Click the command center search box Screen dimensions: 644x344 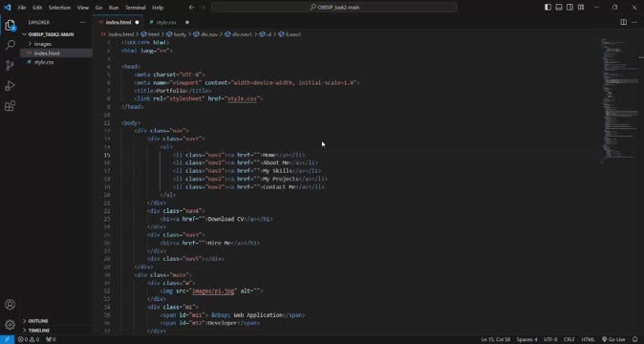(x=333, y=8)
